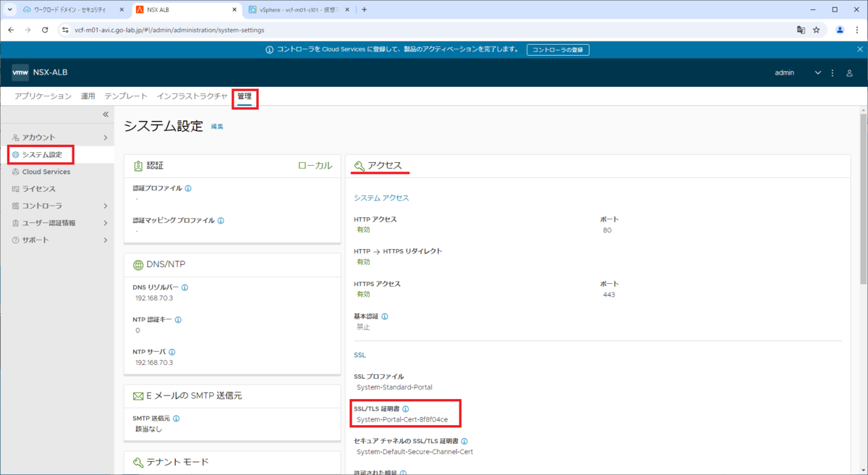Click info icon next to 認証プロファイル
Image resolution: width=868 pixels, height=475 pixels.
pos(188,188)
